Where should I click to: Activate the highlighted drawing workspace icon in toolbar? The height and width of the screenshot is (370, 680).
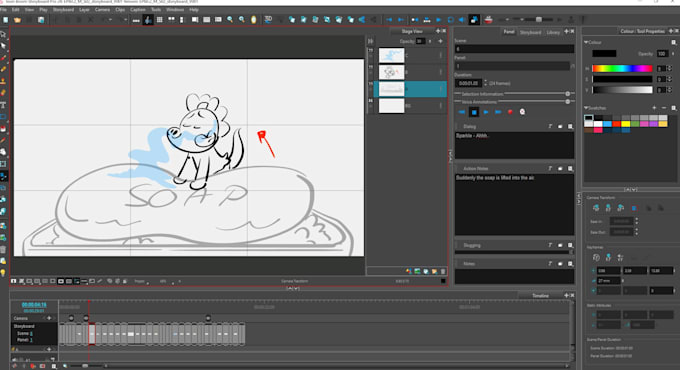click(148, 20)
